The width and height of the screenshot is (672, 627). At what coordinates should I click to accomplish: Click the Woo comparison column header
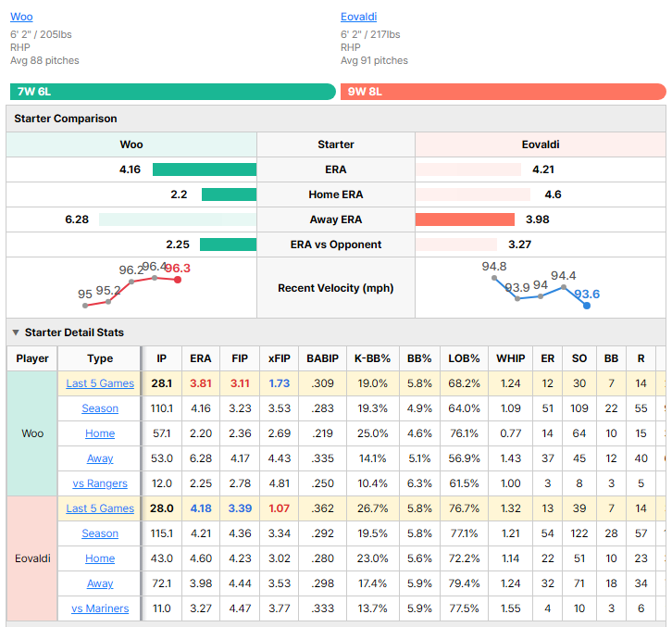[131, 144]
